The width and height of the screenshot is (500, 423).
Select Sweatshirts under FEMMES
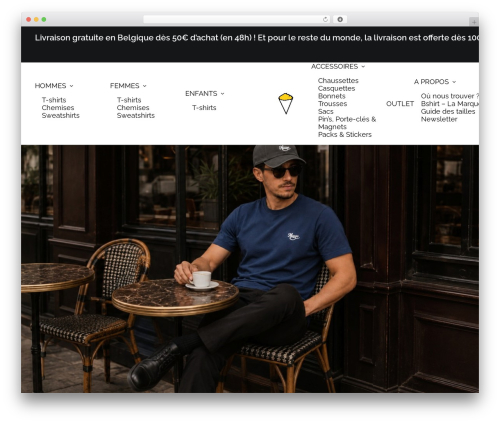click(x=136, y=115)
